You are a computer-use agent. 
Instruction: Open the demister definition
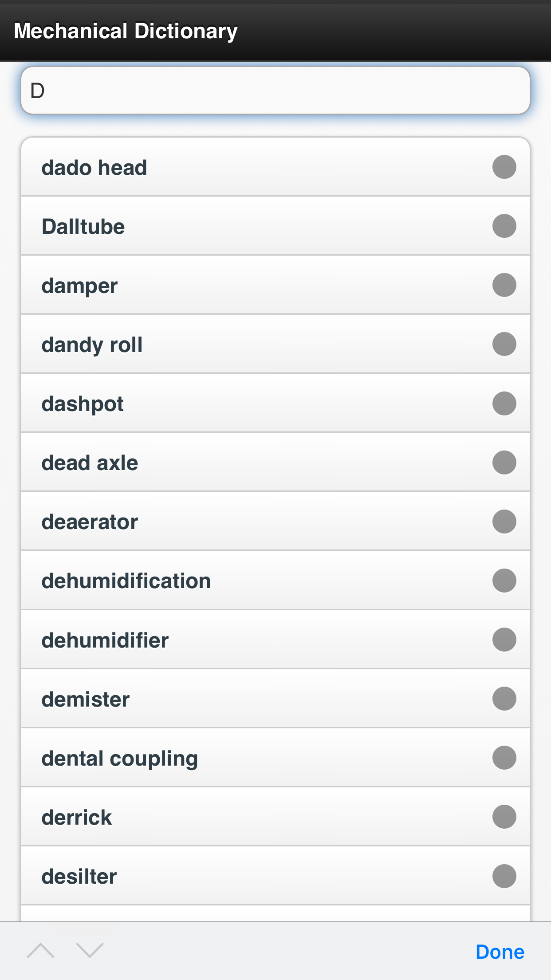(x=86, y=699)
